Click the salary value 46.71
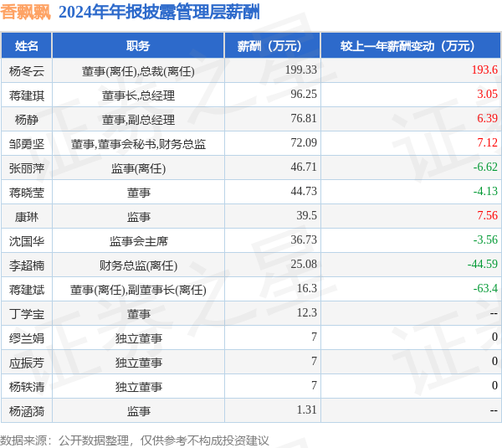The width and height of the screenshot is (502, 448). [304, 167]
